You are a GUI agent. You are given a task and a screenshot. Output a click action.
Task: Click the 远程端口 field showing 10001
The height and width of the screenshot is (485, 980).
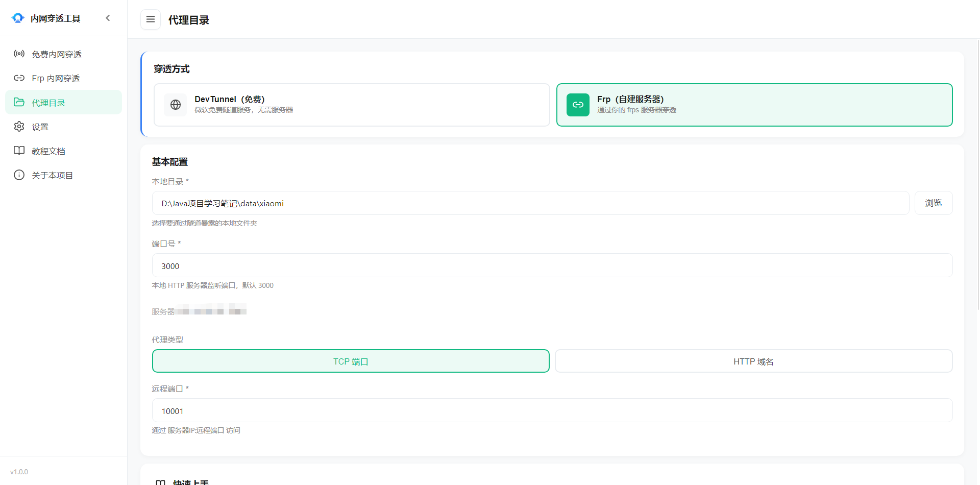552,410
